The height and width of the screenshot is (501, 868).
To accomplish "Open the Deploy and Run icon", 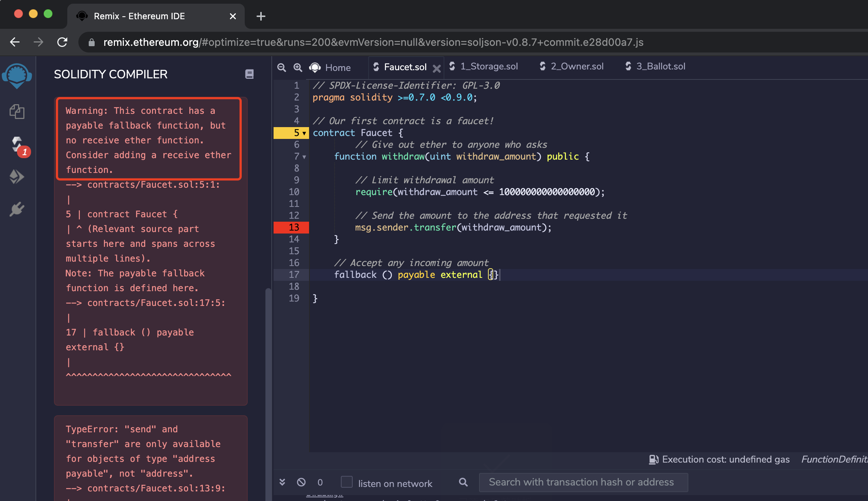I will pos(17,177).
